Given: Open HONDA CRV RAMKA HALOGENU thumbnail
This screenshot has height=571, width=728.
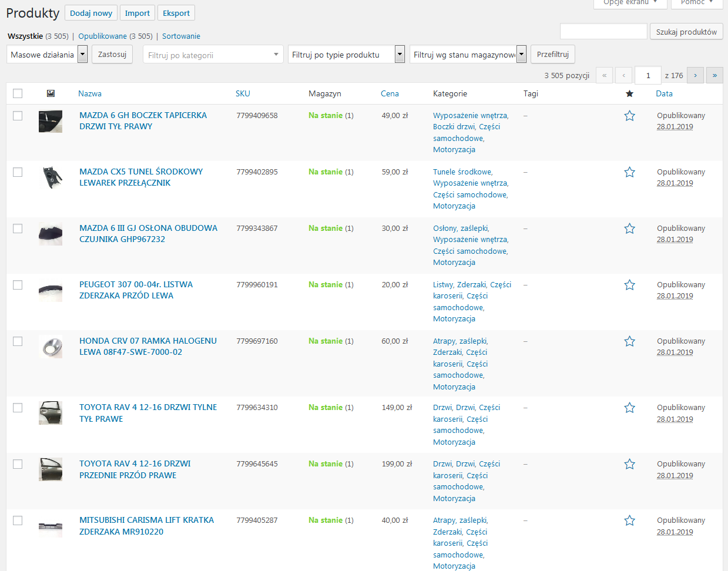Looking at the screenshot, I should click(x=51, y=347).
